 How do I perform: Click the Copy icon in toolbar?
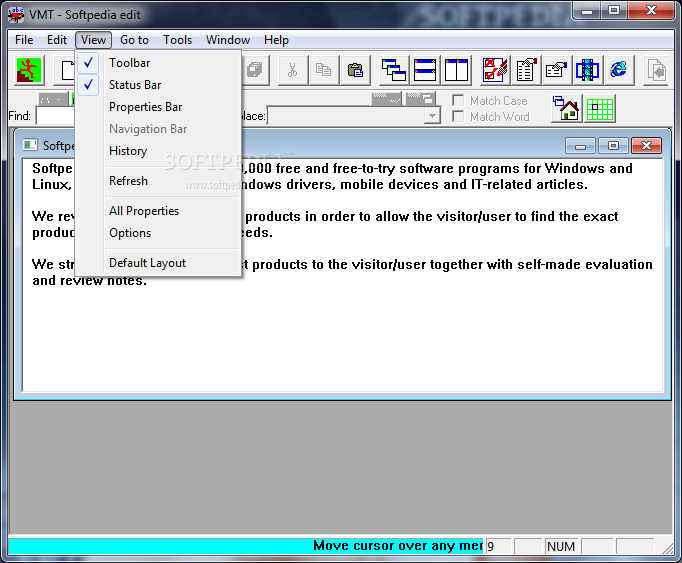pos(323,70)
